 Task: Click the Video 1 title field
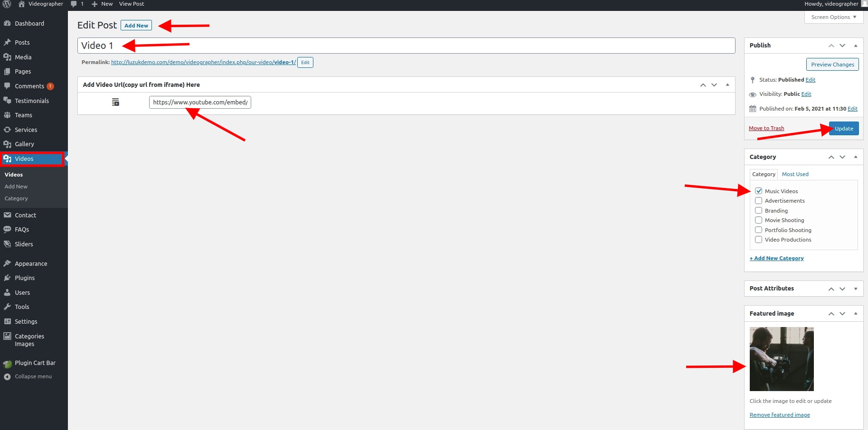tap(406, 46)
